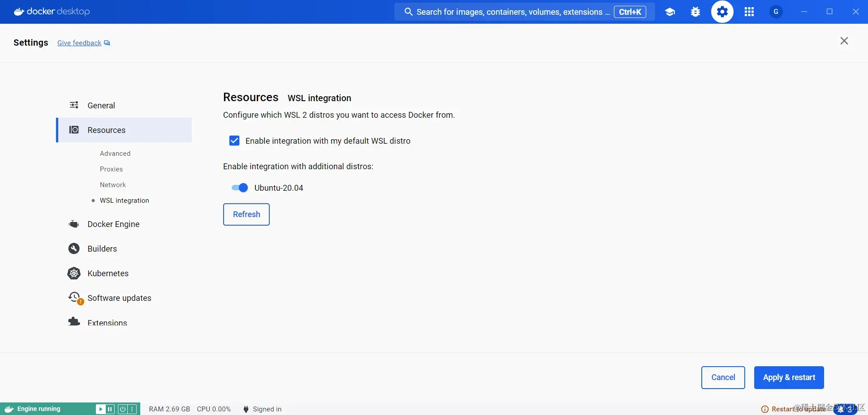The width and height of the screenshot is (868, 415).
Task: Maximize the Docker Desktop window
Action: [x=829, y=12]
